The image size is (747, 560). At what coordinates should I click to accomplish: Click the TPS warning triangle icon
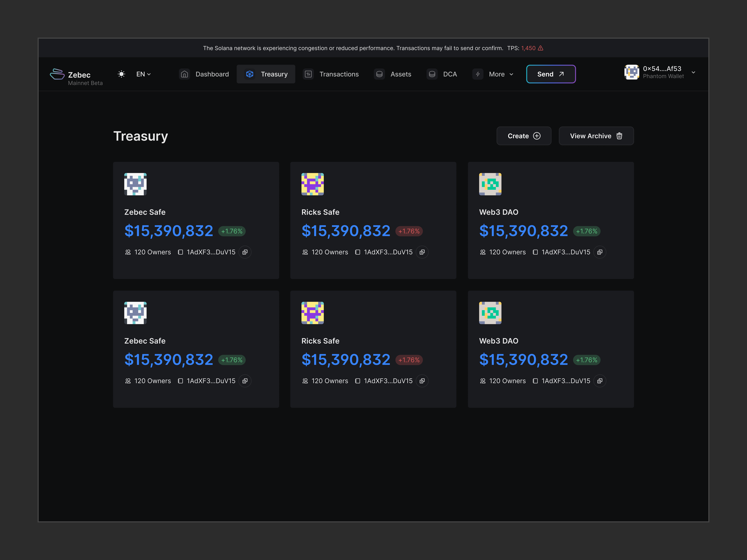(x=541, y=48)
